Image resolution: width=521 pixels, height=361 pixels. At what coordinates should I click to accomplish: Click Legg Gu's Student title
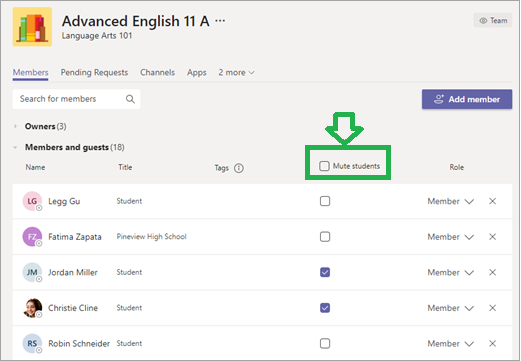129,201
